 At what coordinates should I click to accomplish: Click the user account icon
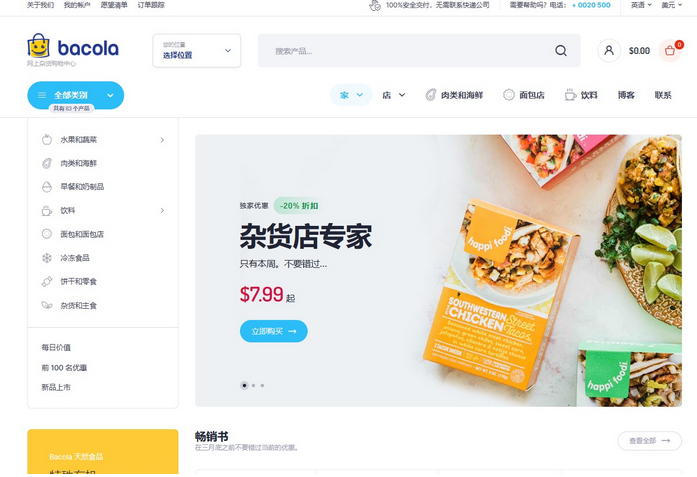pos(609,51)
